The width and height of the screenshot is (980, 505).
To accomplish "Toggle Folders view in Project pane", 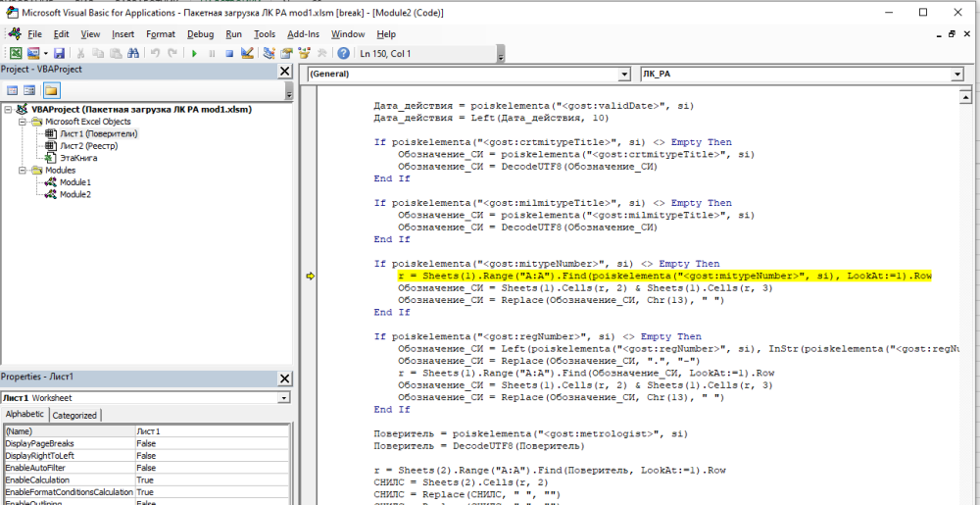I will point(50,90).
